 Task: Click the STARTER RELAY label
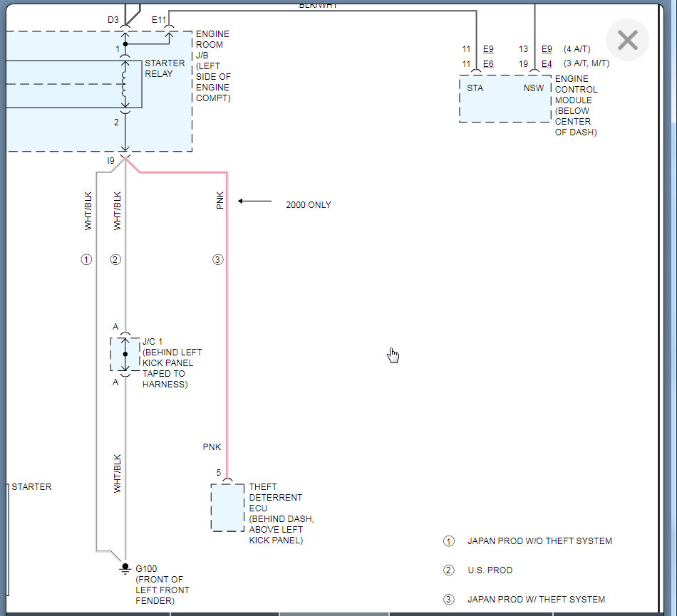(x=165, y=68)
